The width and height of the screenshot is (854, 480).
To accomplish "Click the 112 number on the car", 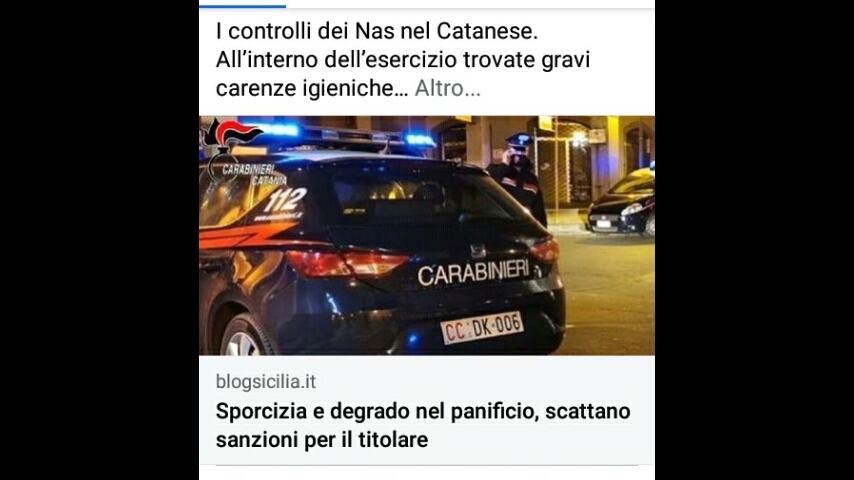I will coord(285,199).
